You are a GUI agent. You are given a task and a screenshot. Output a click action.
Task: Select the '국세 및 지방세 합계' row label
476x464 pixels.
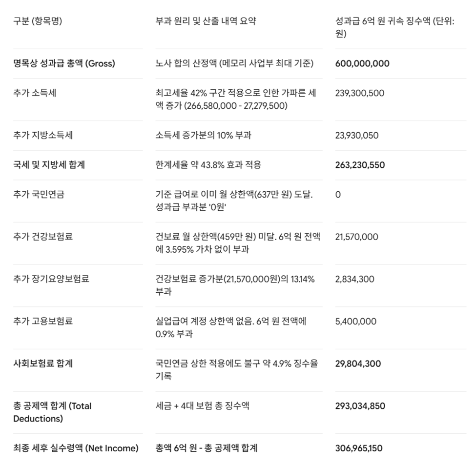tap(49, 165)
